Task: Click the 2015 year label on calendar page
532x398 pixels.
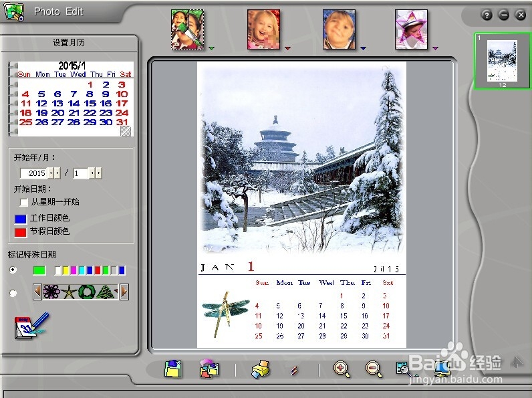Action: (386, 270)
